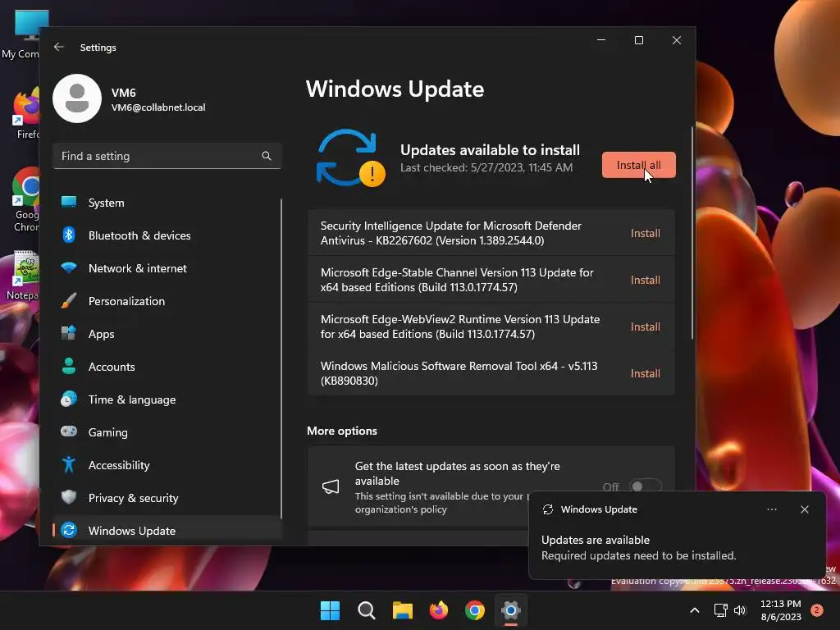Viewport: 840px width, 630px height.
Task: Select Personalization in sidebar
Action: click(x=167, y=300)
